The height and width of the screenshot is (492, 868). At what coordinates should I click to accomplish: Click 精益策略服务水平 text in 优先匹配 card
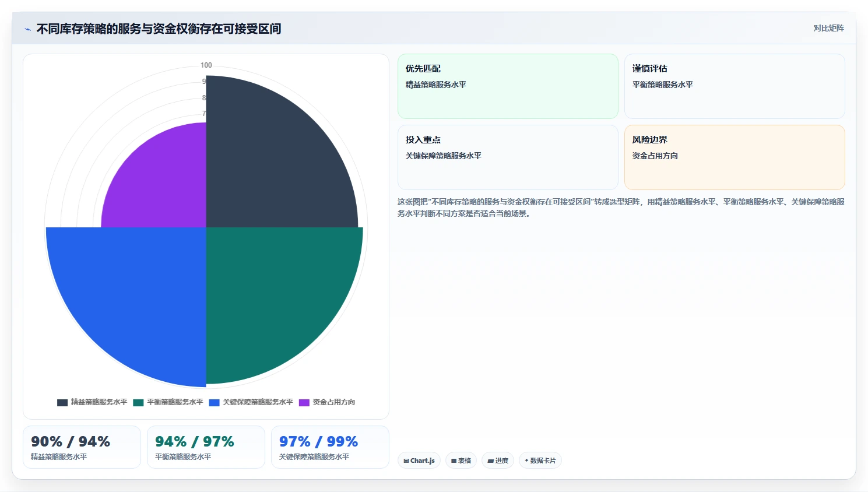436,85
